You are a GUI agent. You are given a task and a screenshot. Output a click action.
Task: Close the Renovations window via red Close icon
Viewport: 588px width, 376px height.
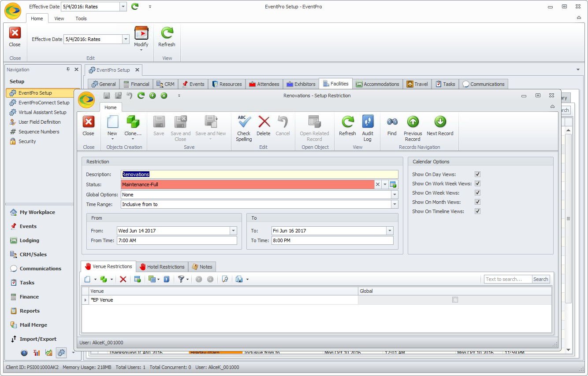pos(89,122)
